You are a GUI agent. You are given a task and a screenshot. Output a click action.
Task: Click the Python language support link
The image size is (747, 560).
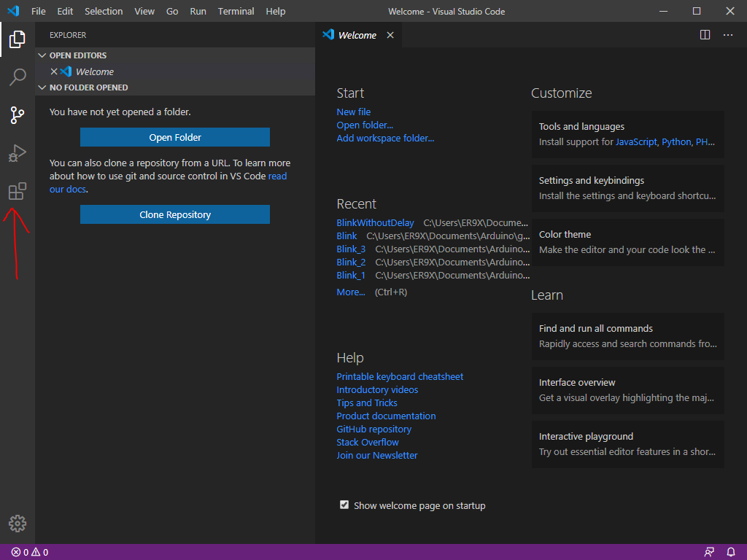[676, 142]
